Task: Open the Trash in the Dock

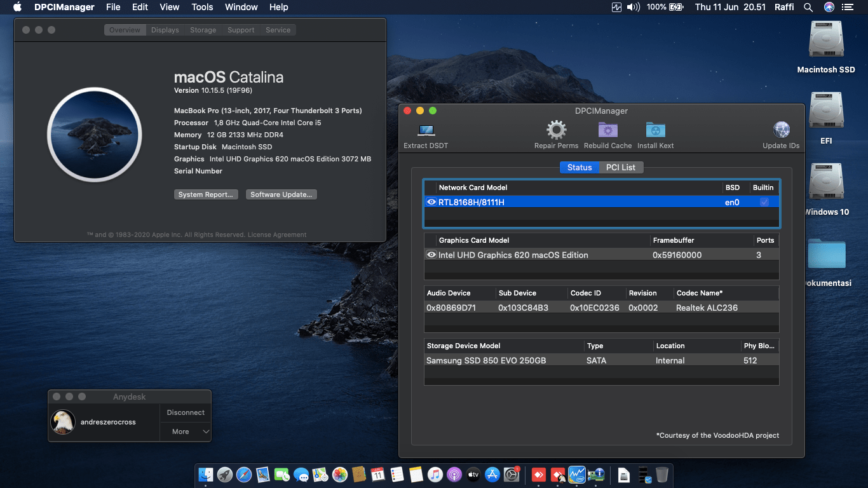Action: (x=661, y=474)
